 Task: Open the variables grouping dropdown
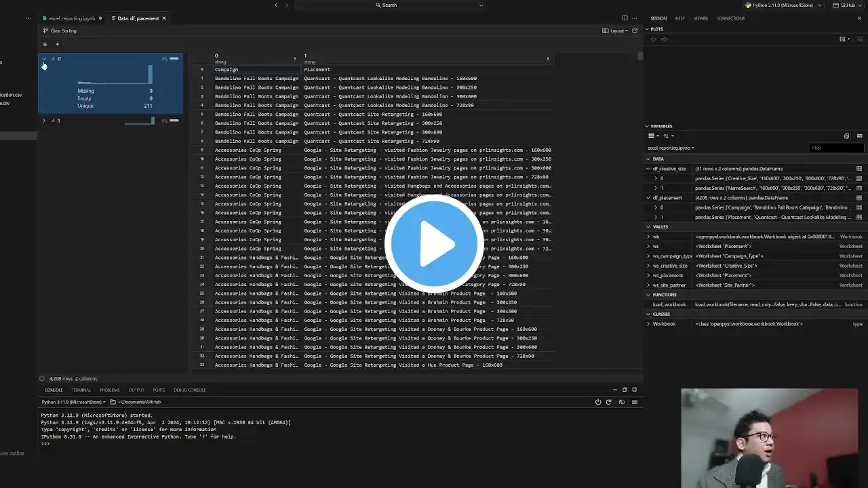coord(652,136)
